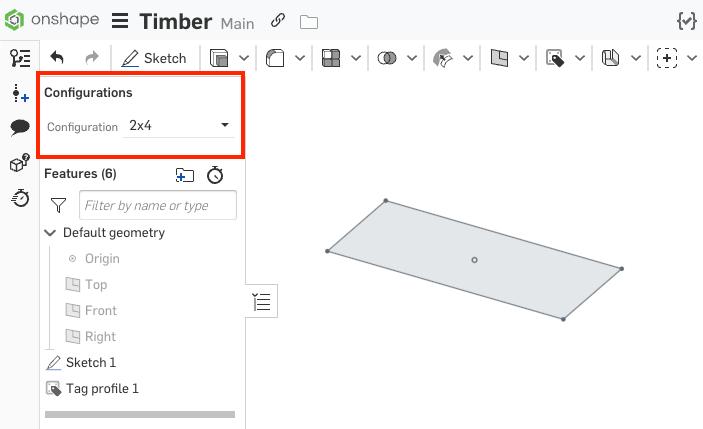Click the add folder icon in Features
This screenshot has width=703, height=429.
[x=184, y=175]
